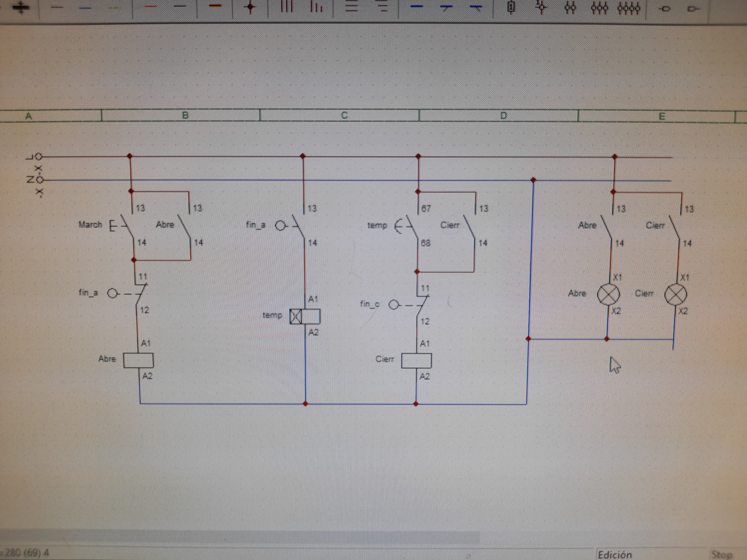Choose the thin red wire tool
This screenshot has height=560, width=747.
[x=151, y=6]
